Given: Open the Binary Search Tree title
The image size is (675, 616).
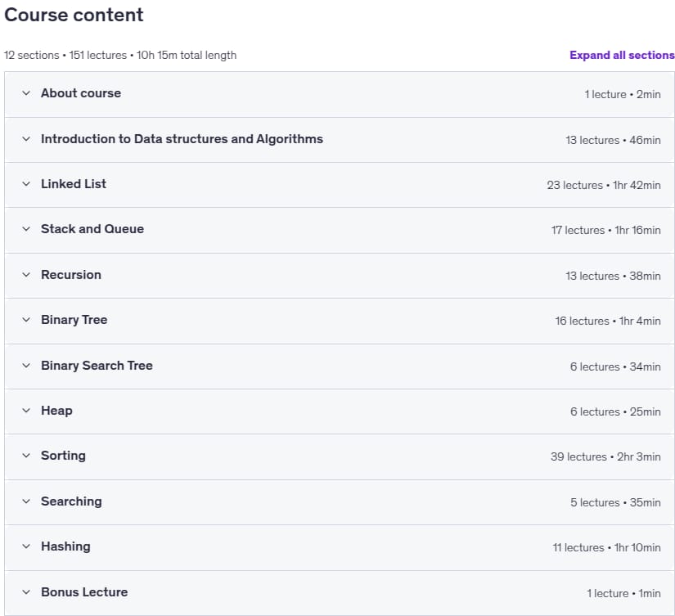Looking at the screenshot, I should (x=97, y=366).
